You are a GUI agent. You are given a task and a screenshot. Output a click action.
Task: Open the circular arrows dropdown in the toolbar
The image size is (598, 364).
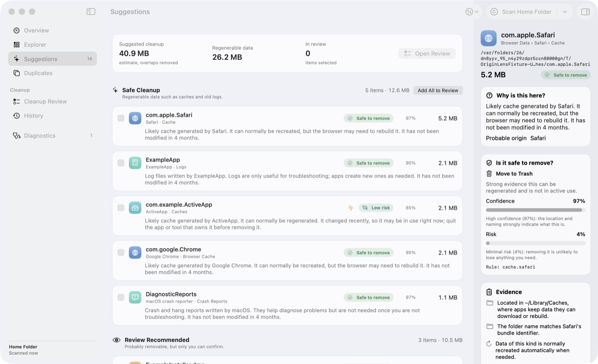(x=472, y=12)
